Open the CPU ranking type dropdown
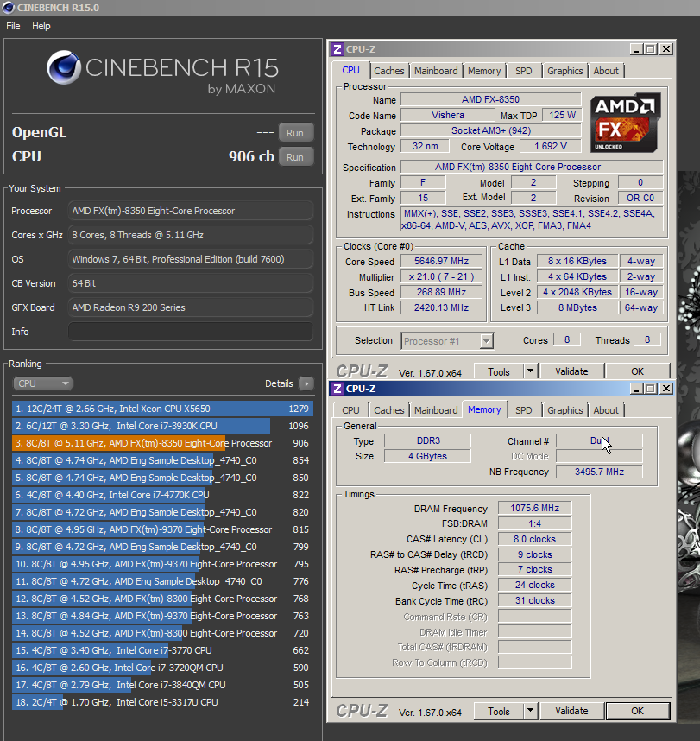Image resolution: width=700 pixels, height=741 pixels. 42,383
